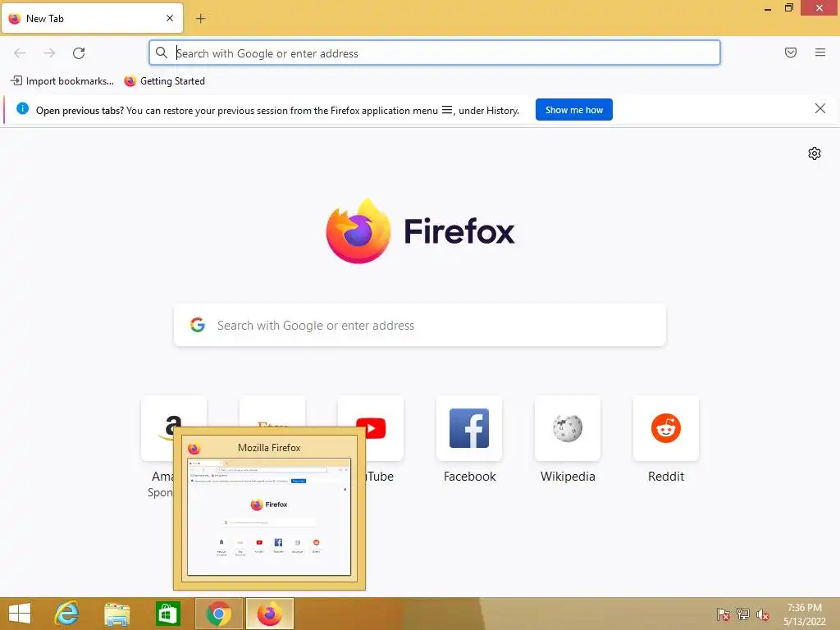Click the address bar search magnifier icon

pyautogui.click(x=162, y=52)
